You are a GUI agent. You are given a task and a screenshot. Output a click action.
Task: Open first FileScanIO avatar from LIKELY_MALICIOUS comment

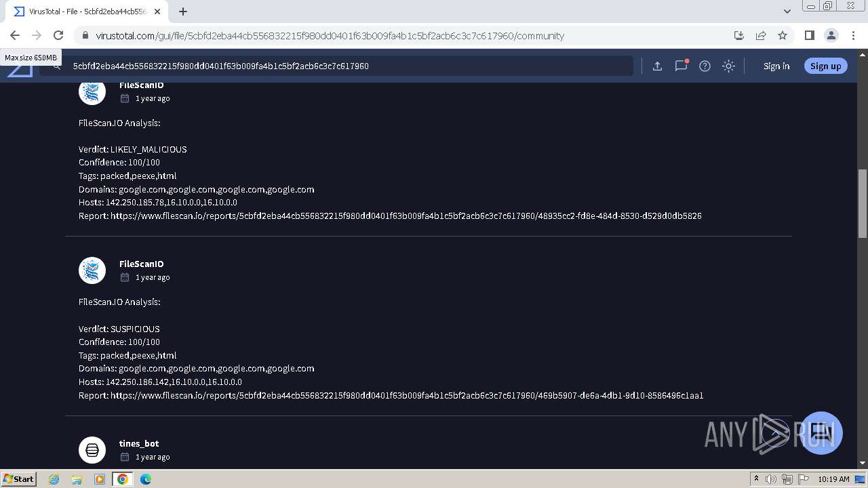coord(92,91)
